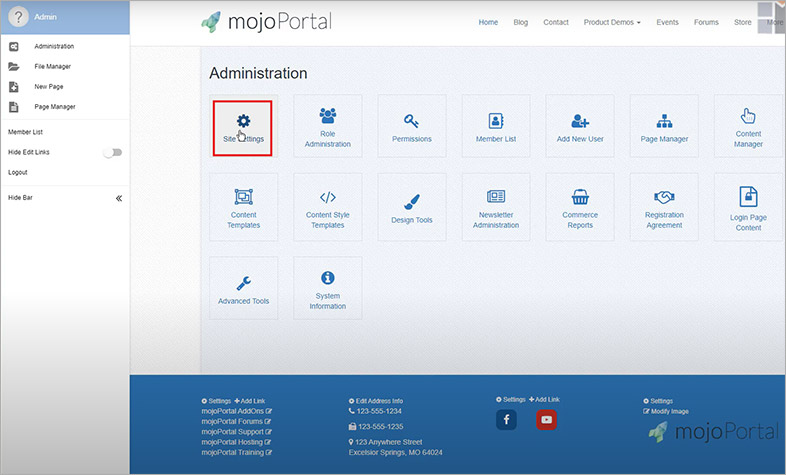The image size is (786, 475).
Task: Open Events in top navigation
Action: 667,22
